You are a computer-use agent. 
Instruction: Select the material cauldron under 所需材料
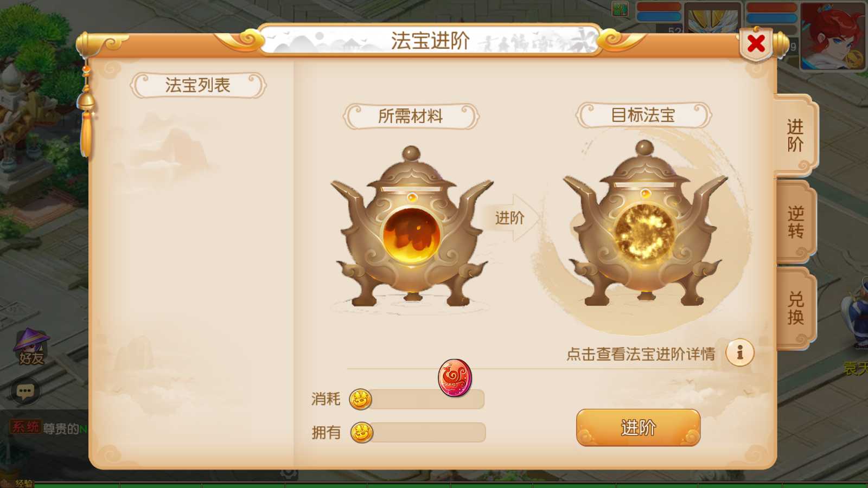412,227
